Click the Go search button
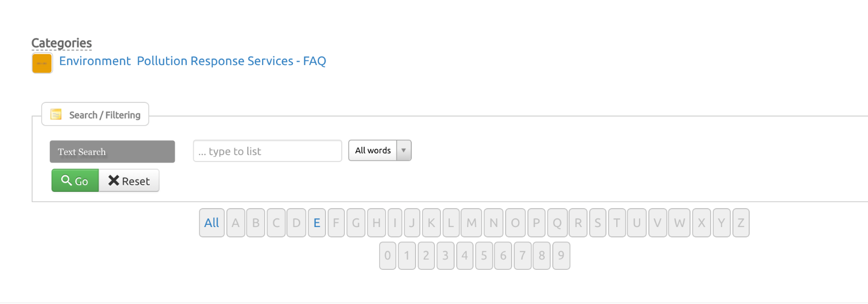 pos(75,180)
